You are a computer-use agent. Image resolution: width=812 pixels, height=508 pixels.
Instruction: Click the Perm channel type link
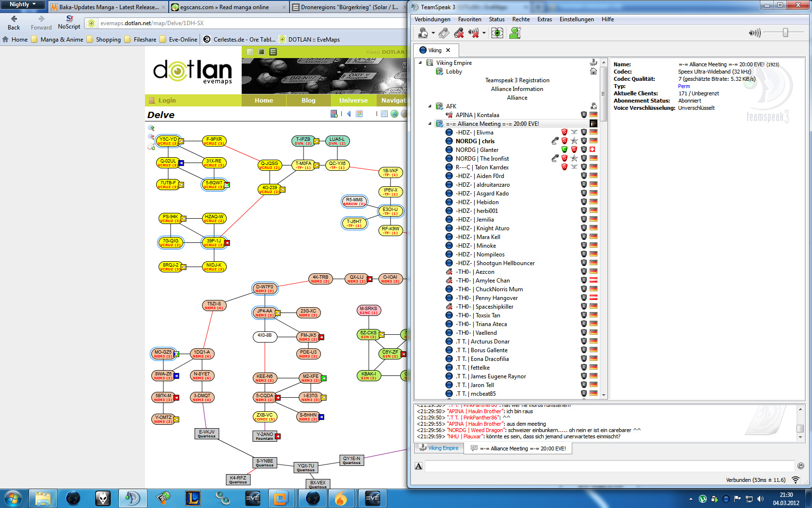pyautogui.click(x=684, y=86)
